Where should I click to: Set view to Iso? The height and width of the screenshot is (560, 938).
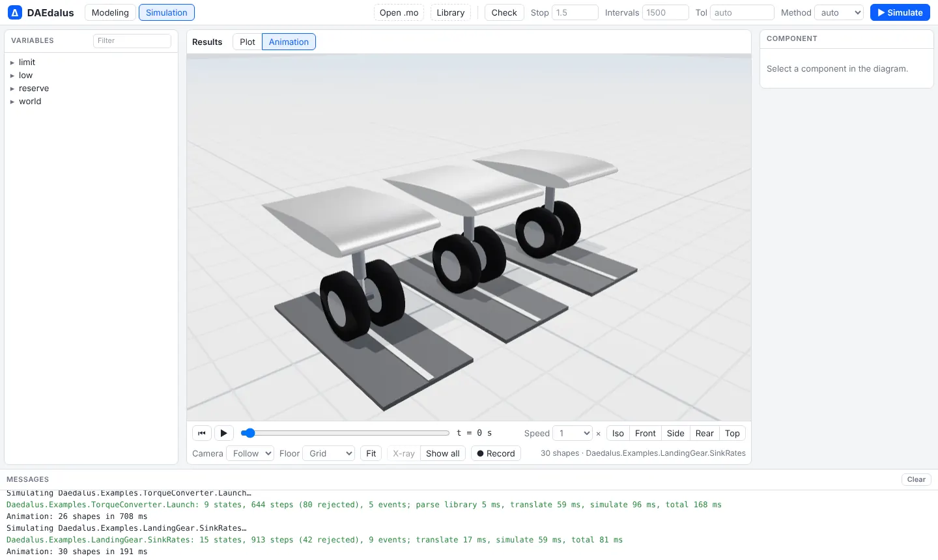(x=618, y=433)
